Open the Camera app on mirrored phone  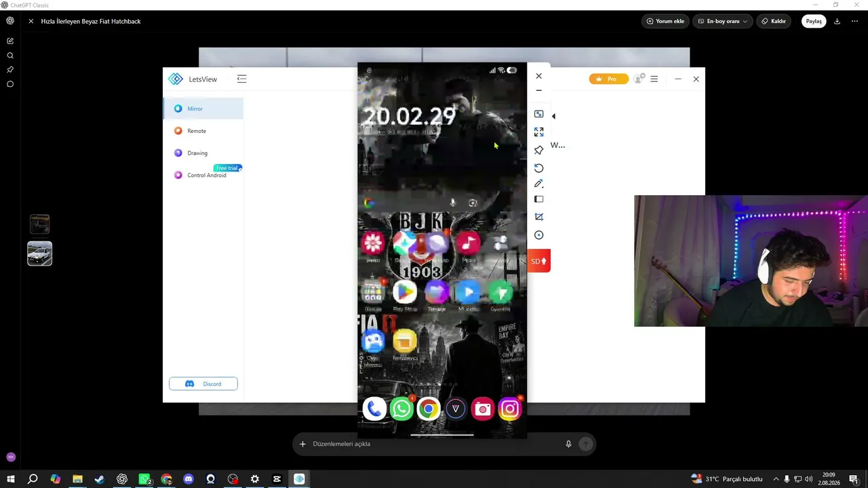(482, 409)
